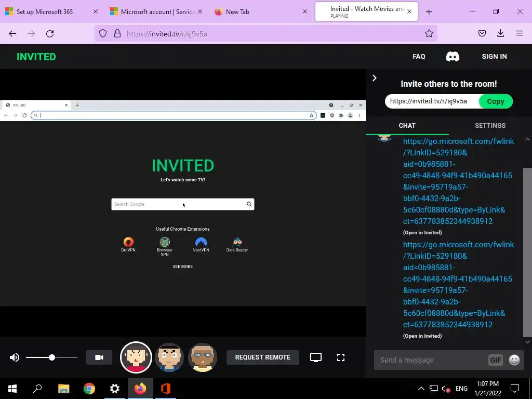Open the Firefox hamburger menu

coord(519,34)
